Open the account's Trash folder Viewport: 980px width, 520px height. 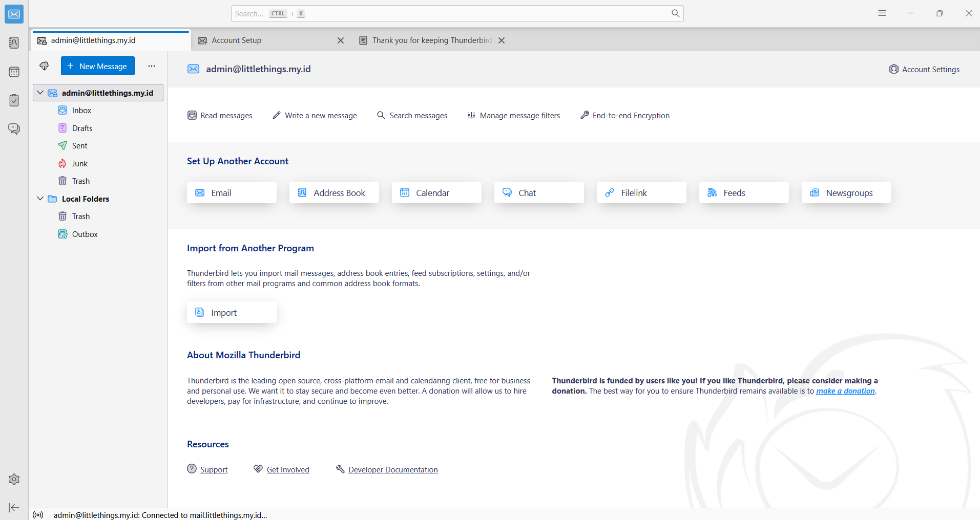click(98, 181)
